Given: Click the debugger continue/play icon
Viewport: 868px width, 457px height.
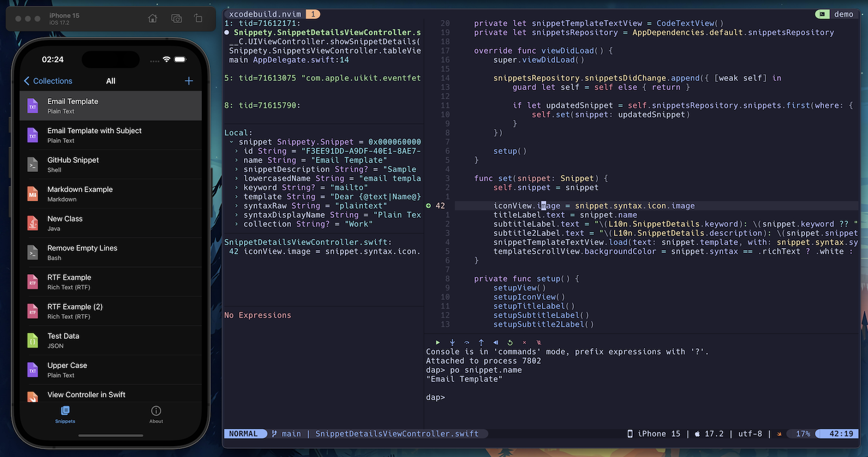Looking at the screenshot, I should pos(438,343).
